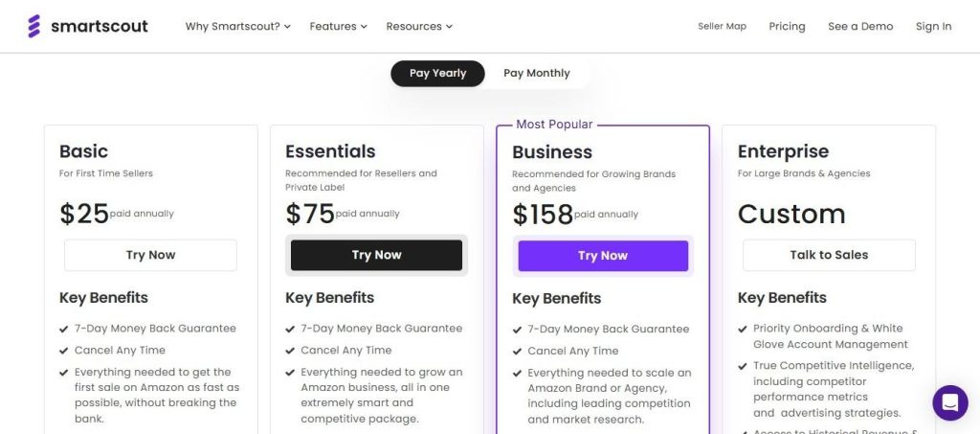Click checkmark by Enterprise Priority Onboarding
The width and height of the screenshot is (980, 434).
(x=743, y=329)
